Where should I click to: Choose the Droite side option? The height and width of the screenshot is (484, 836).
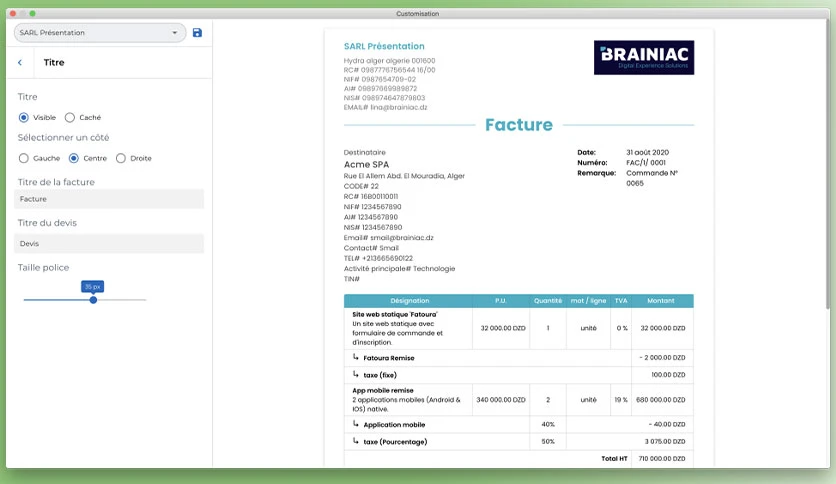point(121,158)
